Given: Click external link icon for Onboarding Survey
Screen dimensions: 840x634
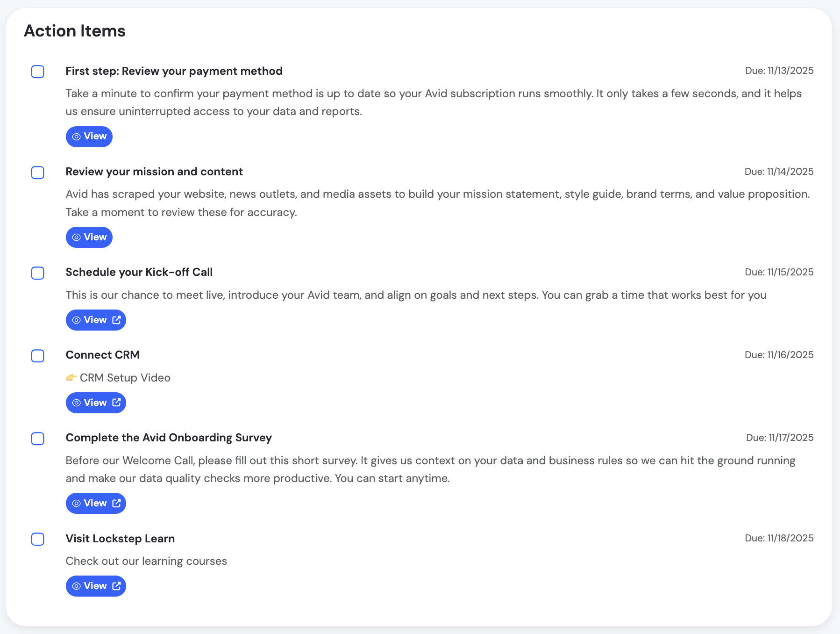Looking at the screenshot, I should click(117, 503).
